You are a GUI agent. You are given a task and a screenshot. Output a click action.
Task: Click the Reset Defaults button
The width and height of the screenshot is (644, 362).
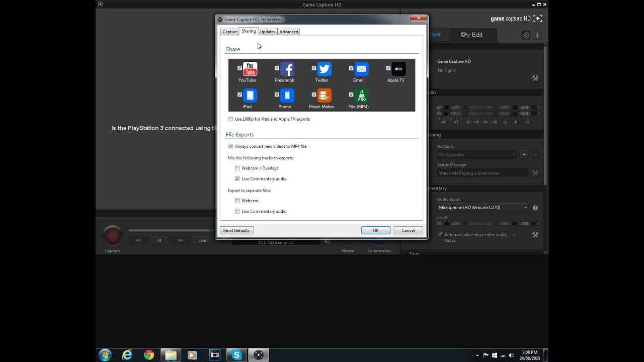point(236,230)
